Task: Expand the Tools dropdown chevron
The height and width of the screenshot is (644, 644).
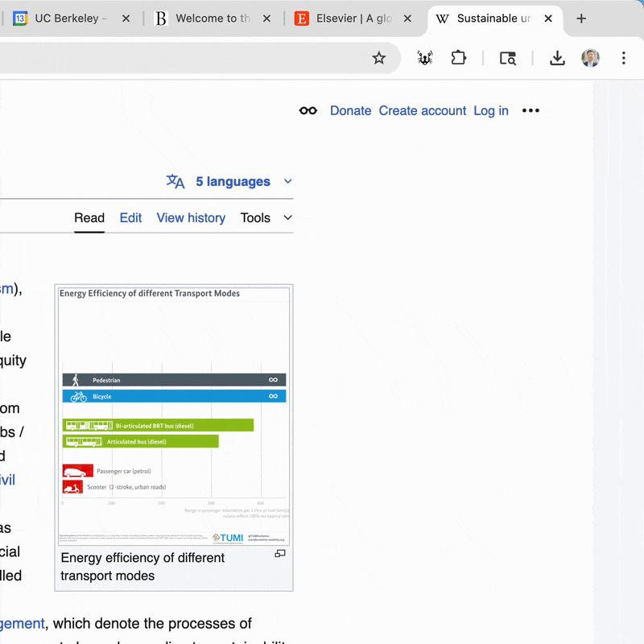Action: 287,217
